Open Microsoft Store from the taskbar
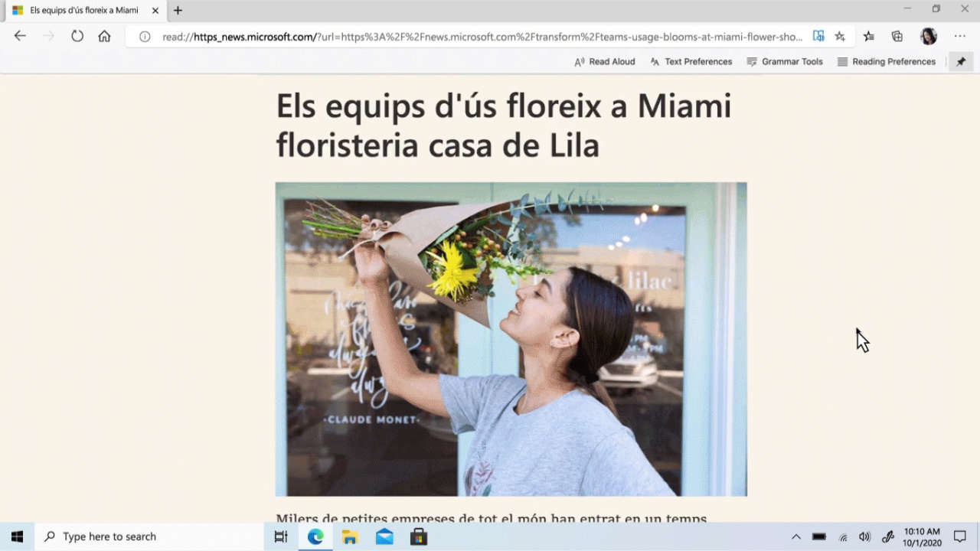The width and height of the screenshot is (980, 551). [418, 536]
